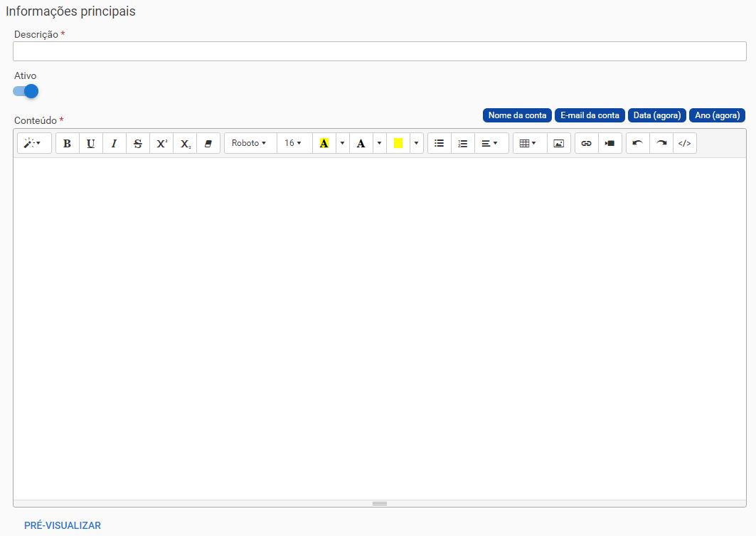Expand highlight color options arrow

pyautogui.click(x=342, y=143)
